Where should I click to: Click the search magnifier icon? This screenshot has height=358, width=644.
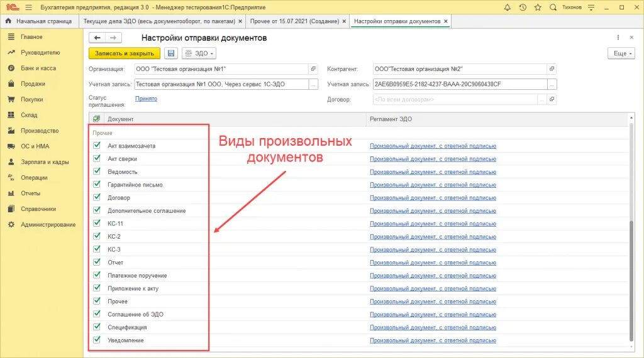[553, 8]
